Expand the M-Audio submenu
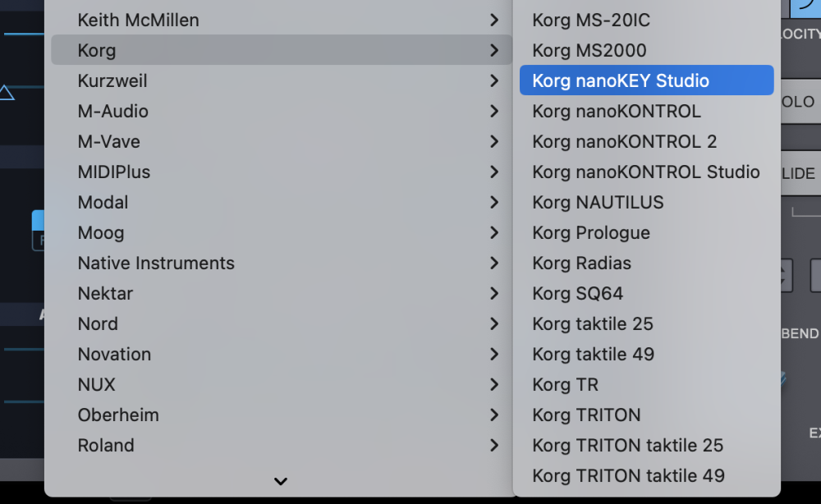 (x=113, y=111)
